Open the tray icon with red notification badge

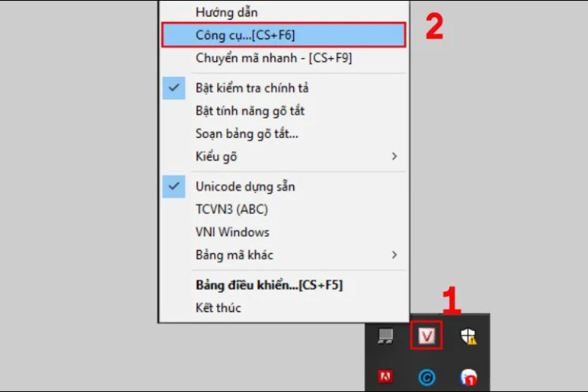468,377
